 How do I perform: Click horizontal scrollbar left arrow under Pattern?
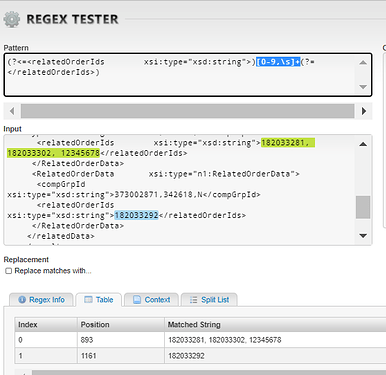[x=12, y=111]
